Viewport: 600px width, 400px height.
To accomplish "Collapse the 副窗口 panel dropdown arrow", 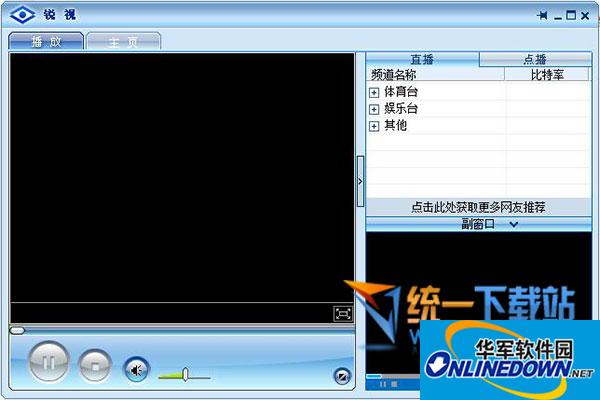I will (x=514, y=224).
